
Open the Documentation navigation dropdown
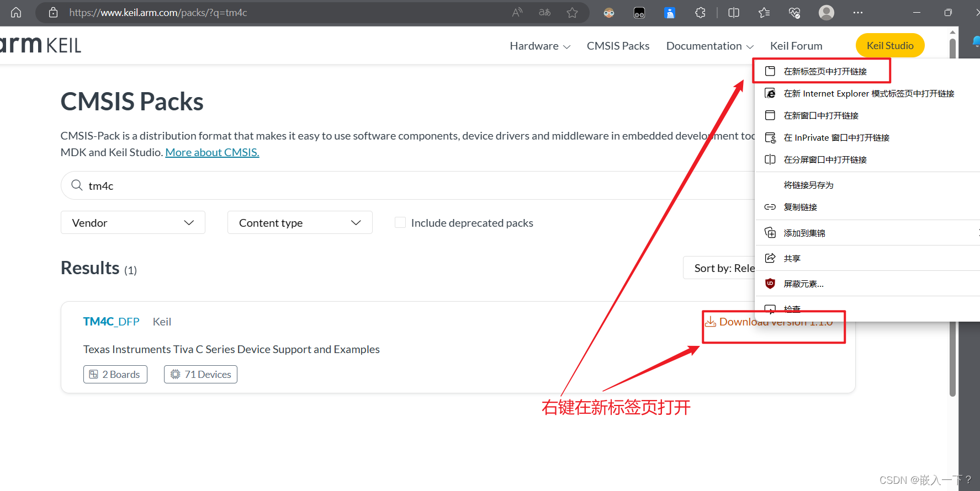coord(709,46)
